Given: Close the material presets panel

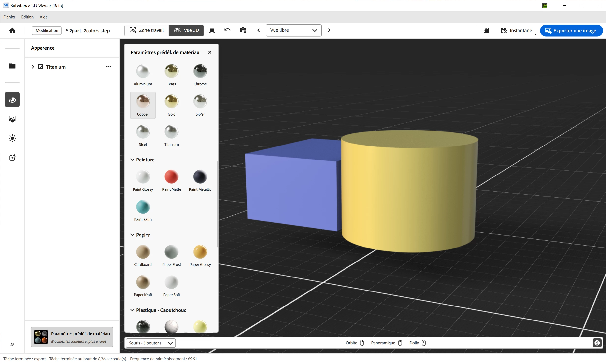Looking at the screenshot, I should coord(210,52).
